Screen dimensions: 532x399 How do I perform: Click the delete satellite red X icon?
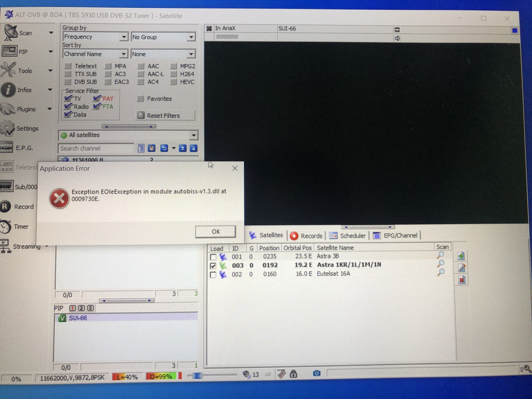tap(461, 280)
